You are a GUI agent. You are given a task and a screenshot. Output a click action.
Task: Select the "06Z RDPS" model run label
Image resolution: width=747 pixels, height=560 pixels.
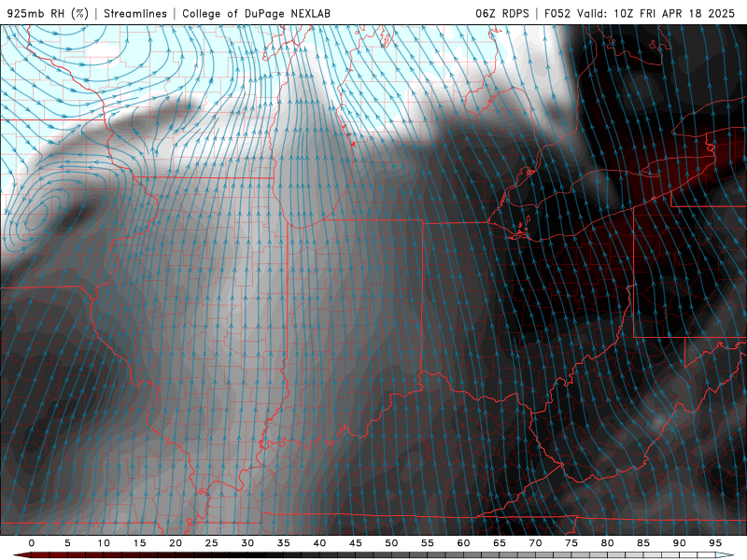pyautogui.click(x=502, y=14)
